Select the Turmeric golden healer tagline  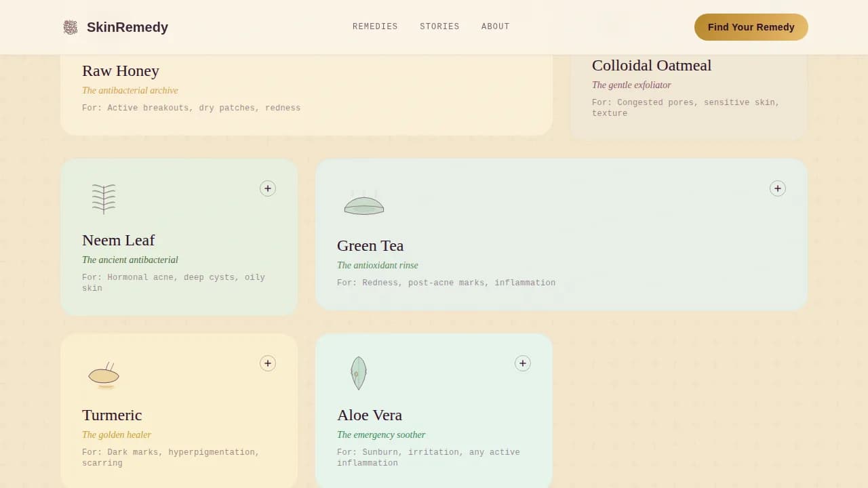[117, 434]
